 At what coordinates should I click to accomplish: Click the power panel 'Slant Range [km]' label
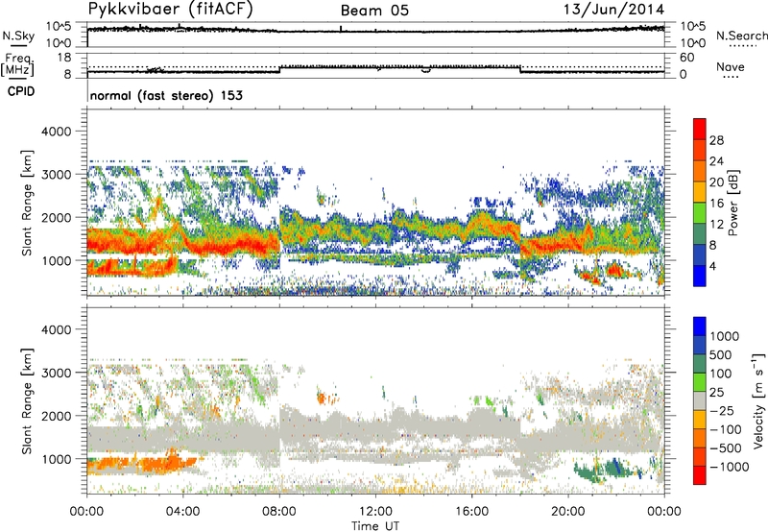(x=27, y=203)
